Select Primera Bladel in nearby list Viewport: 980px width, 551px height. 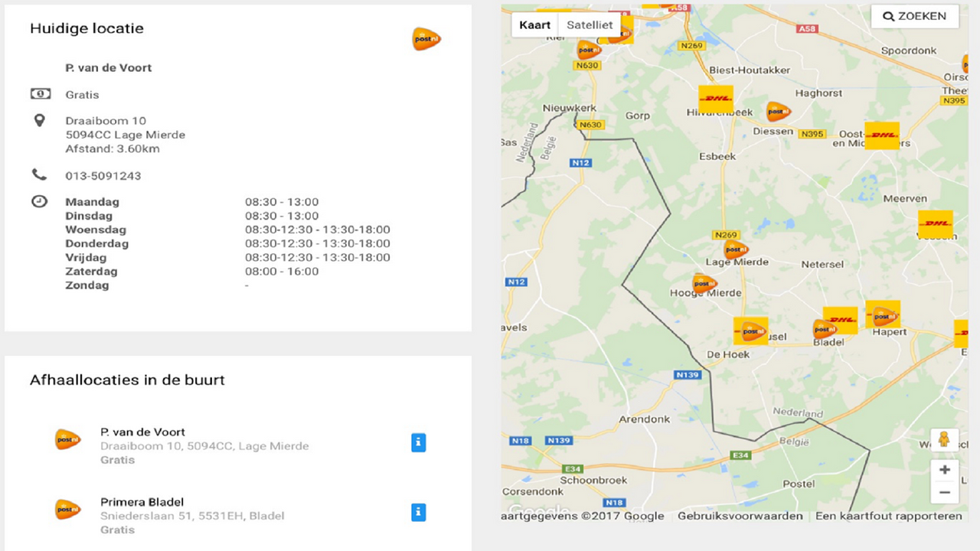coord(142,502)
